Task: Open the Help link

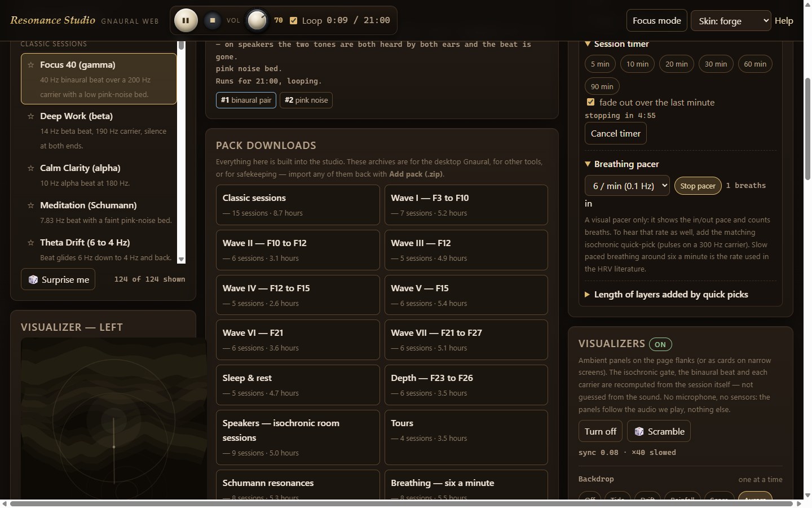Action: 784,20
